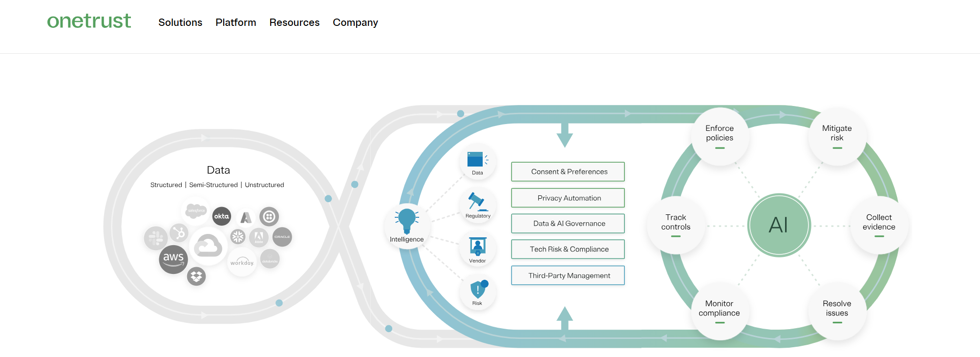
Task: Click the Okta logo circle
Action: (x=222, y=216)
